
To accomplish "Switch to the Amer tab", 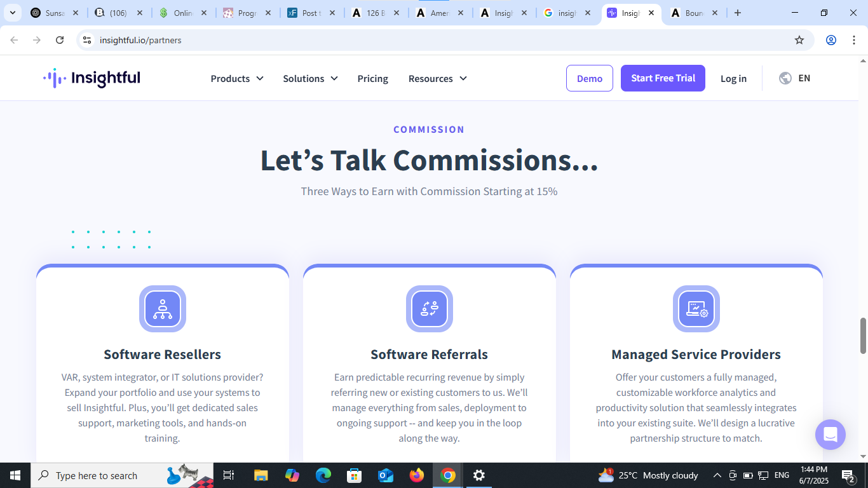I will (x=438, y=13).
